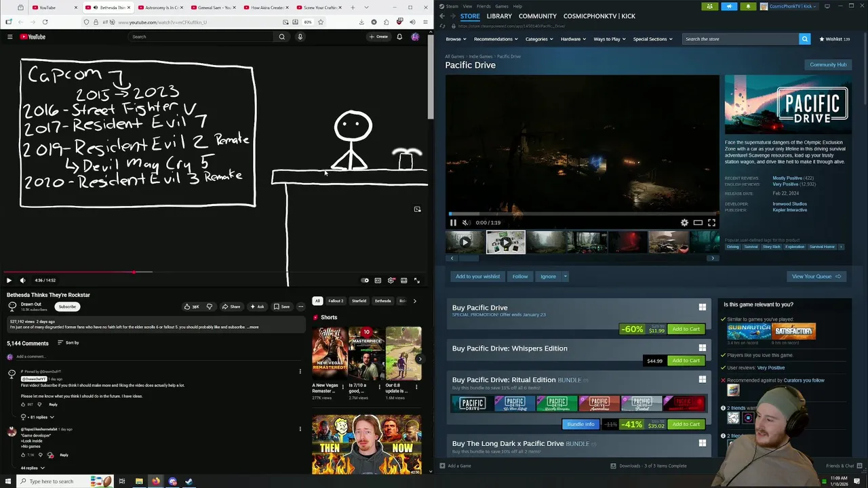
Task: Expand Steam Categories dropdown
Action: tap(539, 39)
